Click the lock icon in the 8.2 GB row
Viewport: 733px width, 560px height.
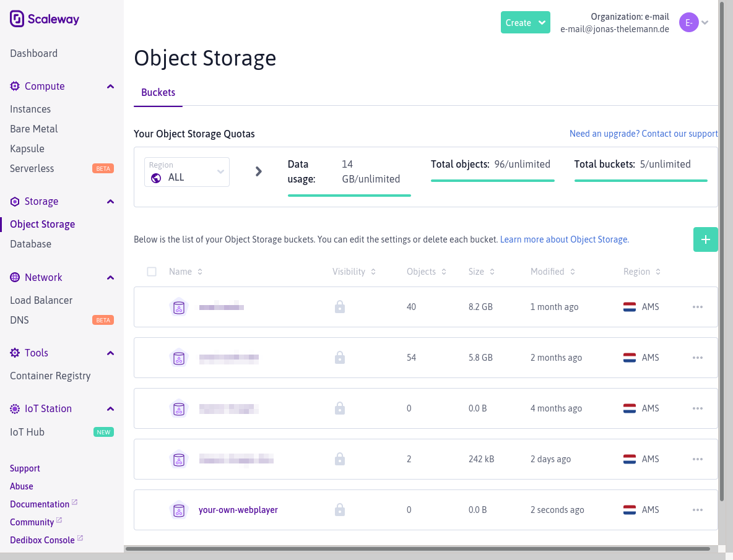(x=340, y=307)
